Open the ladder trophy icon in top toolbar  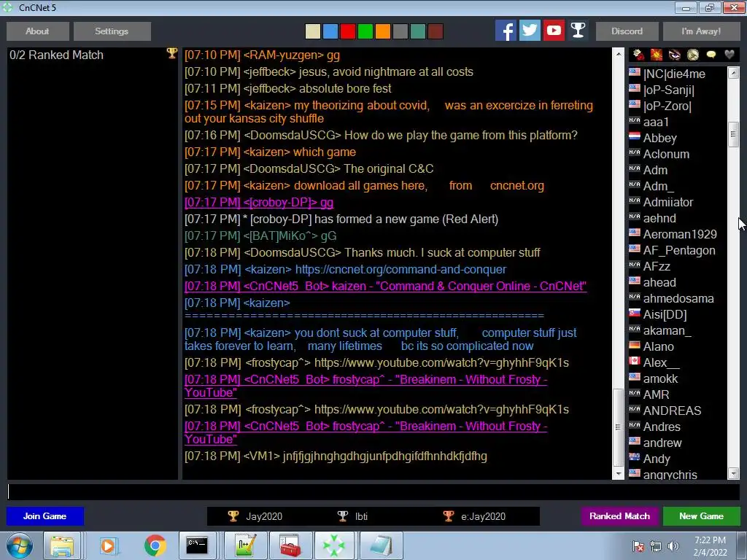coord(578,31)
